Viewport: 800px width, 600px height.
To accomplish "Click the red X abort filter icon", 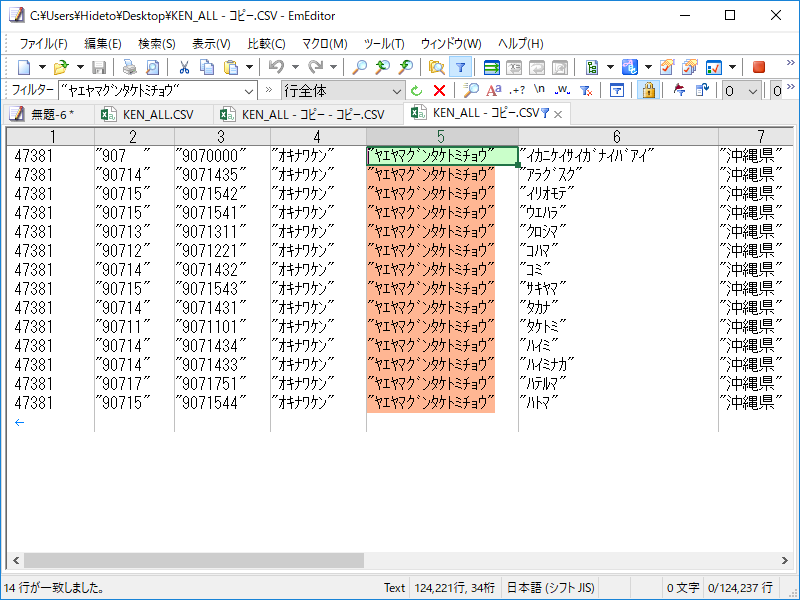I will click(439, 91).
